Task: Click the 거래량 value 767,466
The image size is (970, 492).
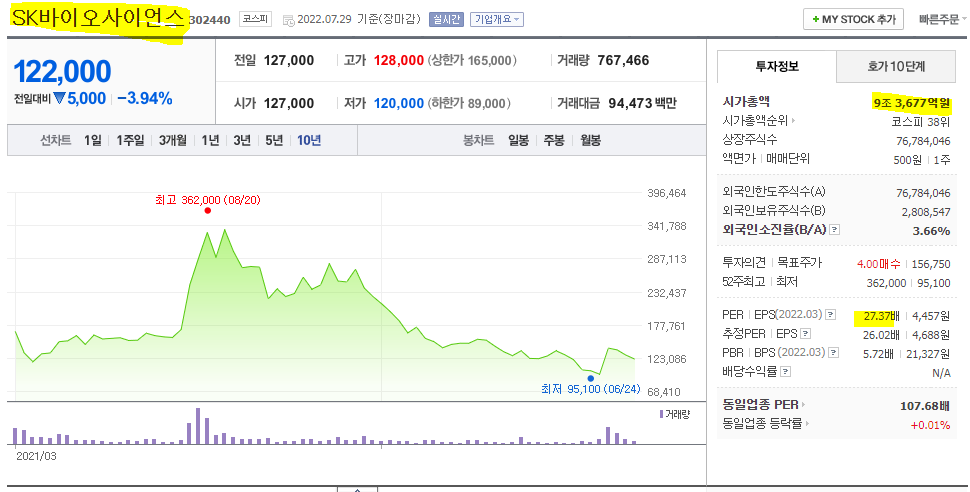Action: (624, 61)
